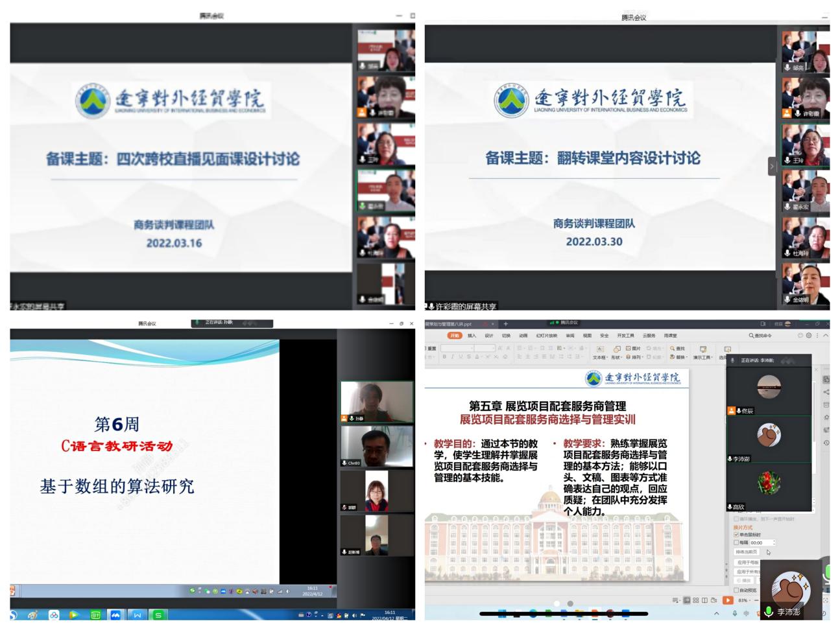Switch to normal view in status bar
The image size is (840, 630).
[x=687, y=600]
